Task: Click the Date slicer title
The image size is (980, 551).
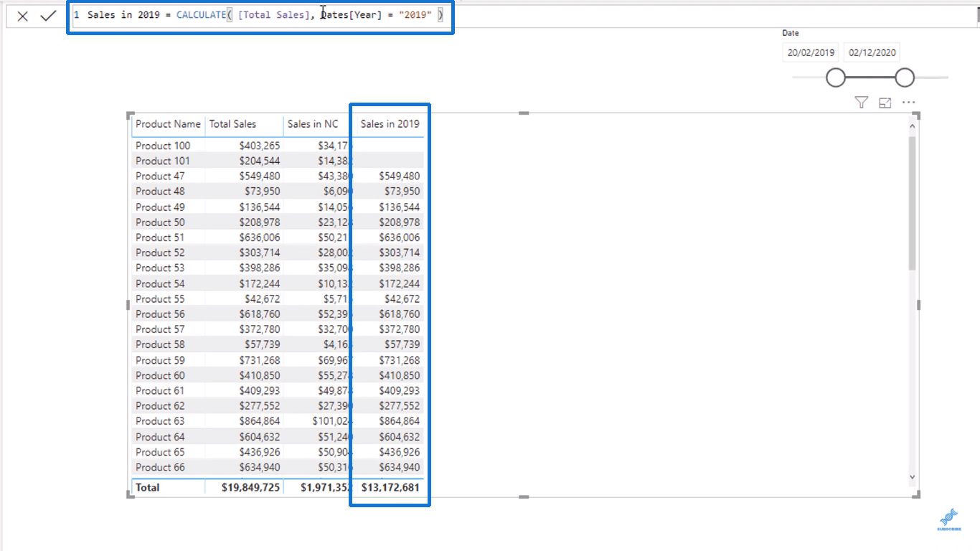Action: 791,33
